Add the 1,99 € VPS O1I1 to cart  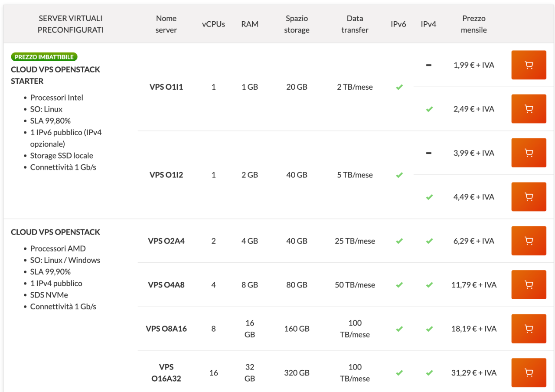tap(529, 65)
